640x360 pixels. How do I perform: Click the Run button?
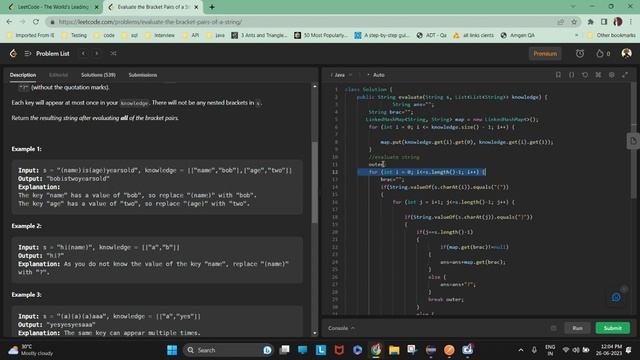tap(577, 328)
